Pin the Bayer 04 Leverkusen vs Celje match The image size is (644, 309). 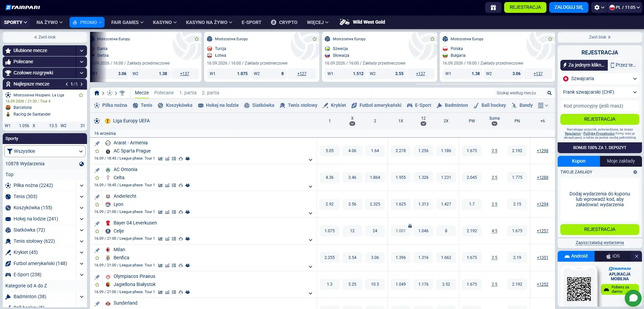pyautogui.click(x=97, y=223)
